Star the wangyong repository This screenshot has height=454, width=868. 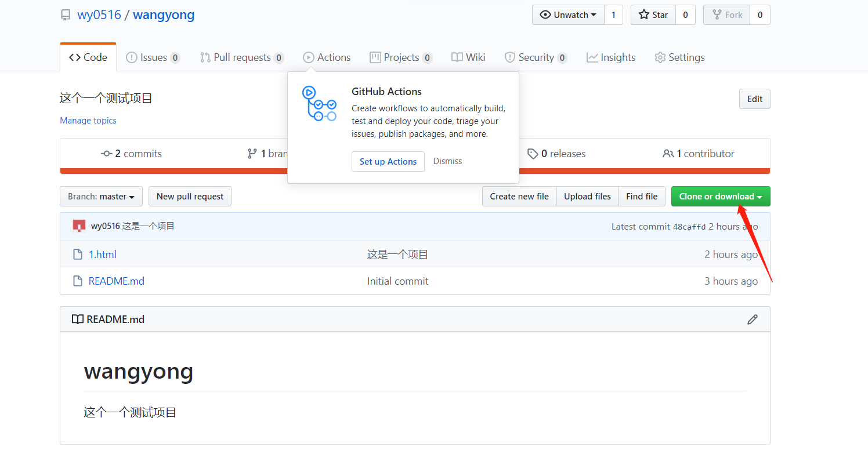point(653,15)
